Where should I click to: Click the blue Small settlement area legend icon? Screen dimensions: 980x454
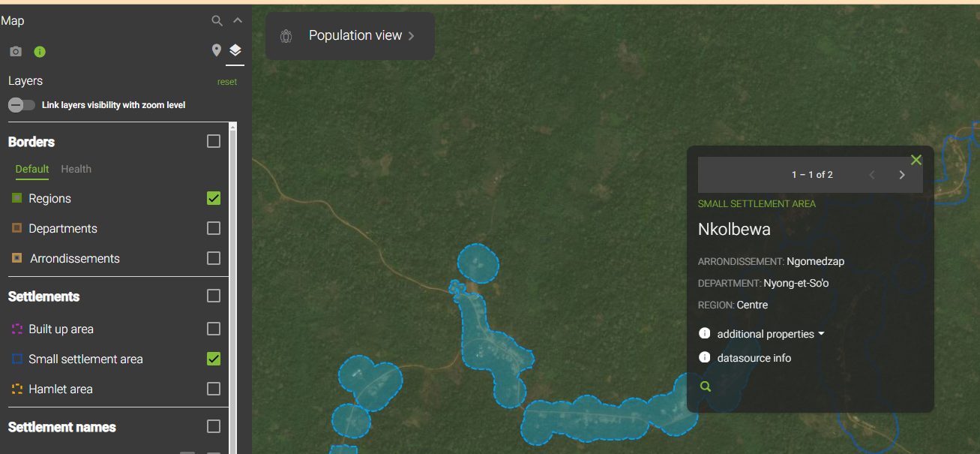(x=17, y=359)
